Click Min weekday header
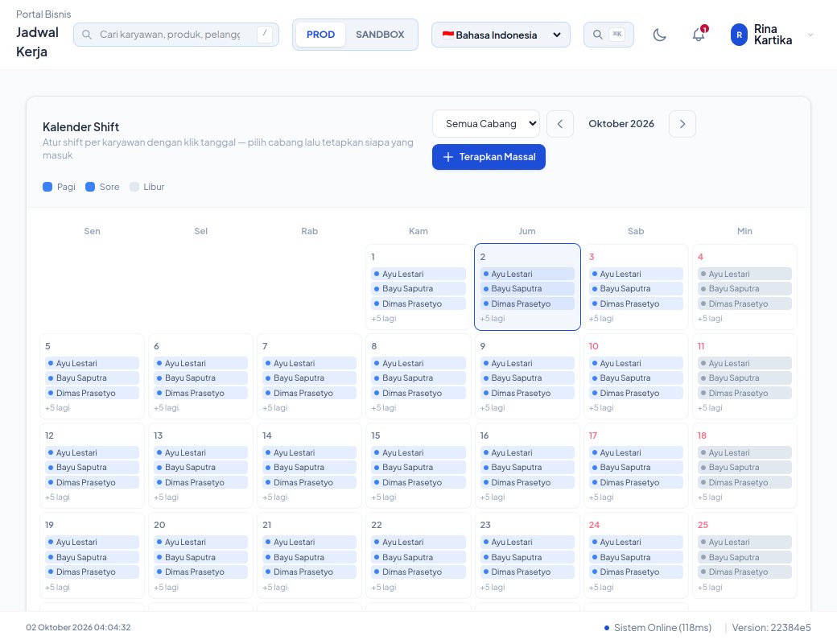Image resolution: width=837 pixels, height=644 pixels. coord(744,231)
